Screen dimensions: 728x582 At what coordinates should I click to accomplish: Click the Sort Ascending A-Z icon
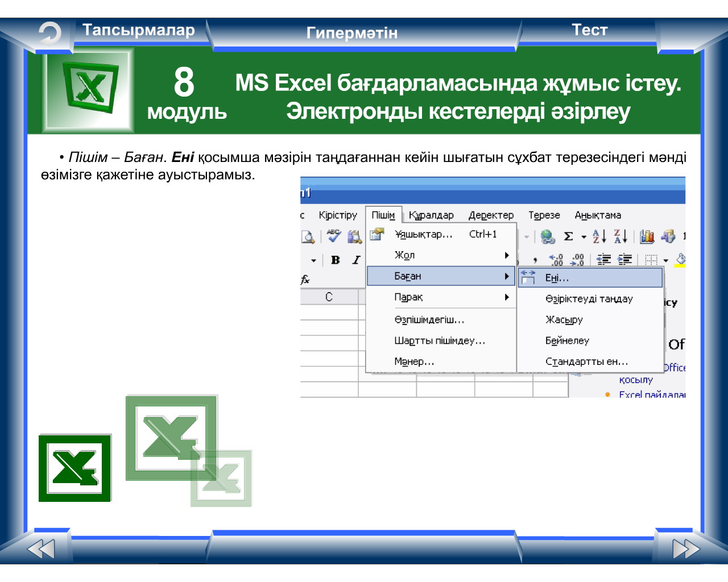[x=599, y=236]
